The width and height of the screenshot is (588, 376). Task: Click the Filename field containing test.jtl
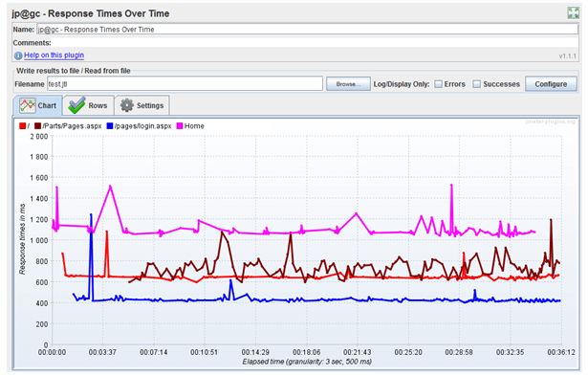tap(185, 83)
